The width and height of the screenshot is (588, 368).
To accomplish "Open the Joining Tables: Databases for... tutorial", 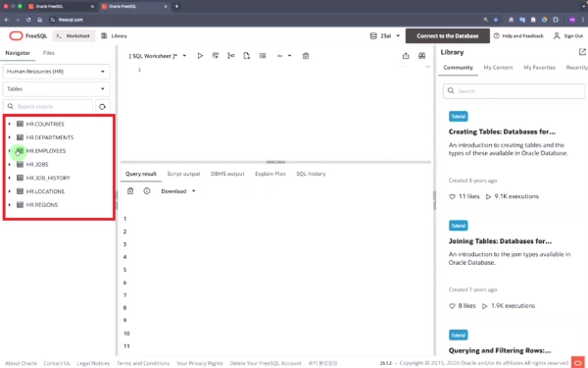I will tap(500, 241).
